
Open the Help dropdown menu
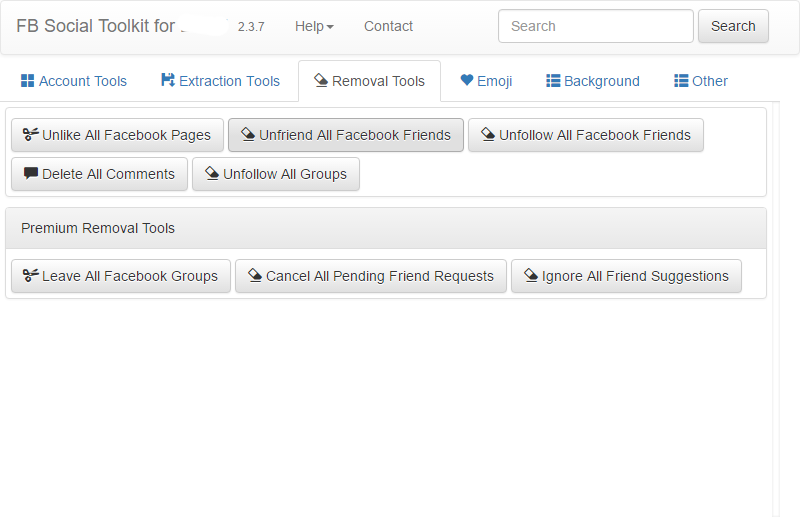[314, 26]
